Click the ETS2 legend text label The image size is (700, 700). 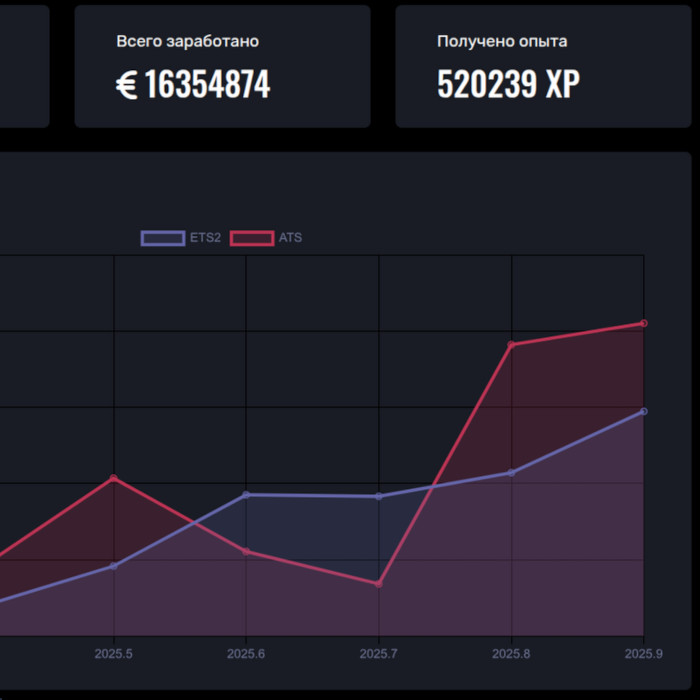(x=205, y=238)
